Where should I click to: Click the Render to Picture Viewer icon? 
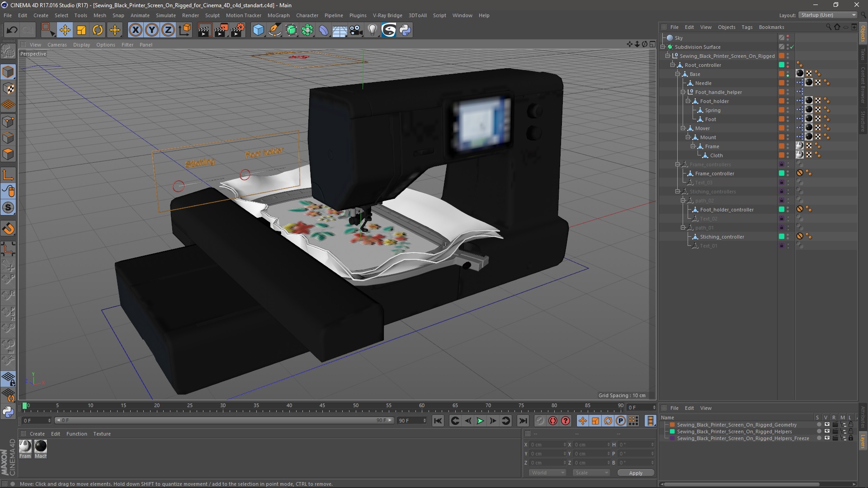pos(221,30)
